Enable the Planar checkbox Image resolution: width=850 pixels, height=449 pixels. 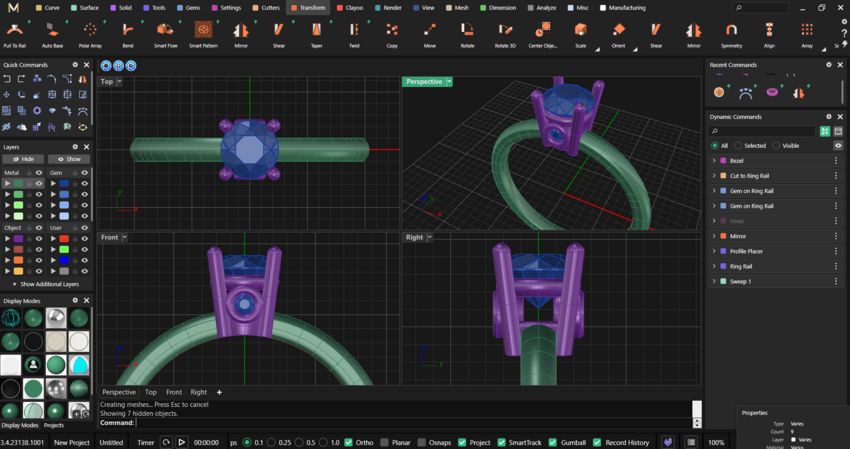[x=384, y=442]
